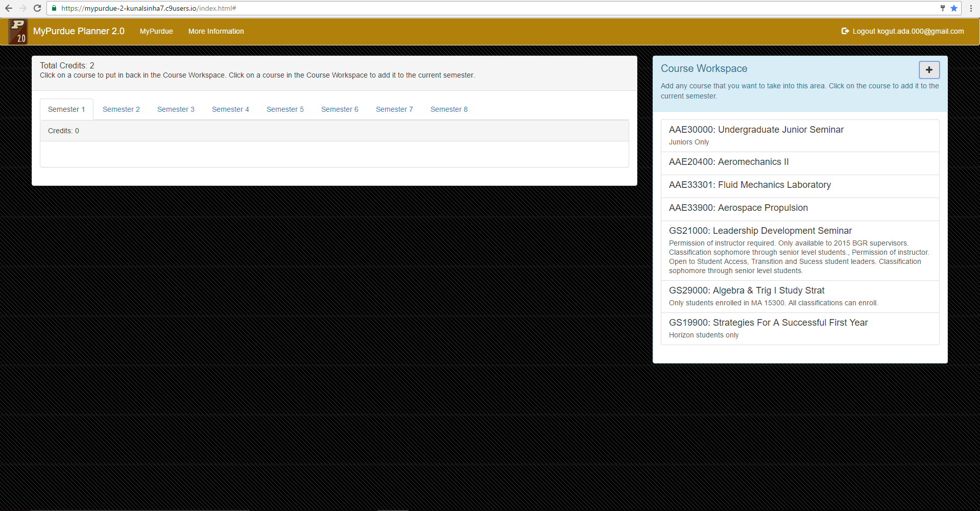Screen dimensions: 980x511
Task: Click the saved password key icon
Action: pos(942,8)
